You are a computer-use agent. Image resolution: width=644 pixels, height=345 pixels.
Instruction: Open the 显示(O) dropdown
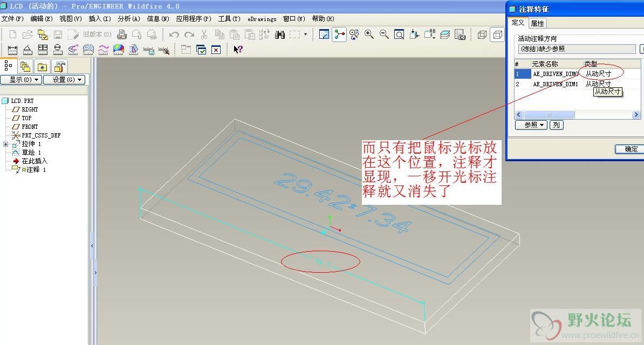pos(21,80)
